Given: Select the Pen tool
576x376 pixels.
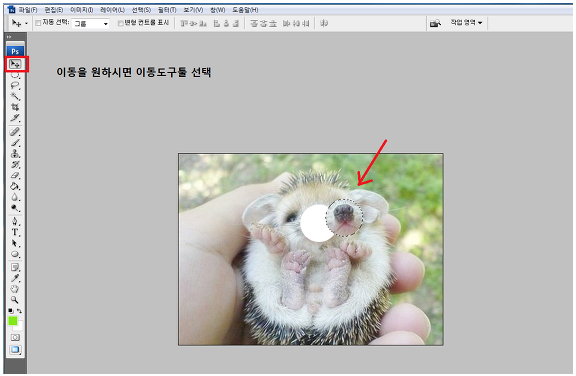Looking at the screenshot, I should pyautogui.click(x=15, y=221).
